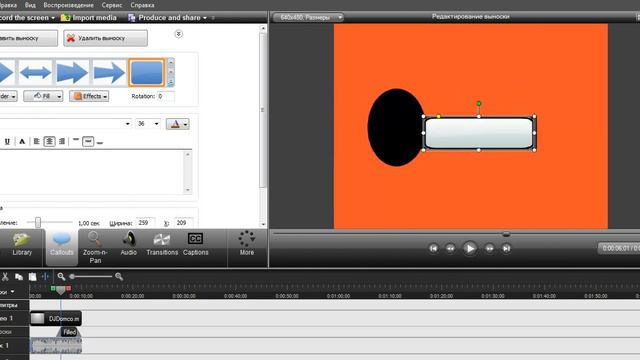Viewport: 640px width, 360px height.
Task: Play the preview video
Action: pyautogui.click(x=469, y=248)
